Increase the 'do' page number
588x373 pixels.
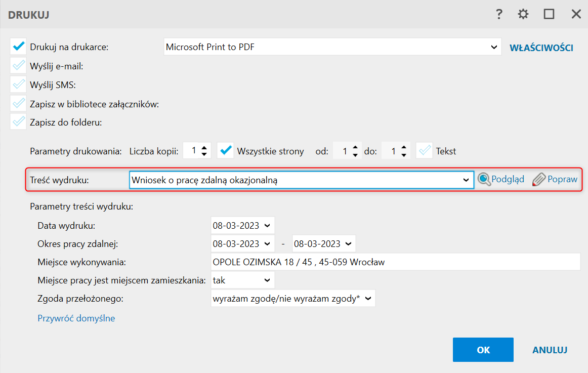click(x=403, y=148)
